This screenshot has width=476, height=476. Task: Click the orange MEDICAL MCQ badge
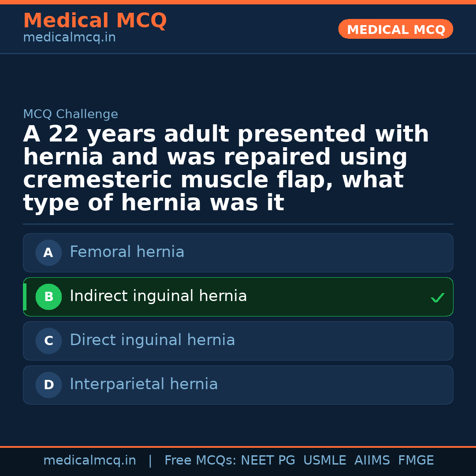(395, 30)
